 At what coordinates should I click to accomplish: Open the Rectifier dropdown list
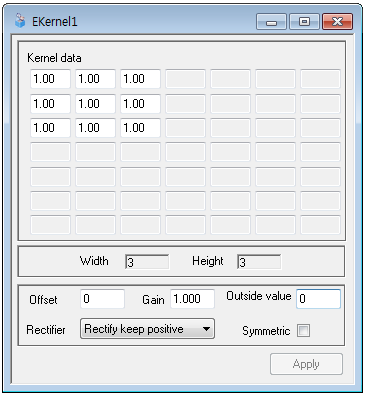pyautogui.click(x=147, y=329)
